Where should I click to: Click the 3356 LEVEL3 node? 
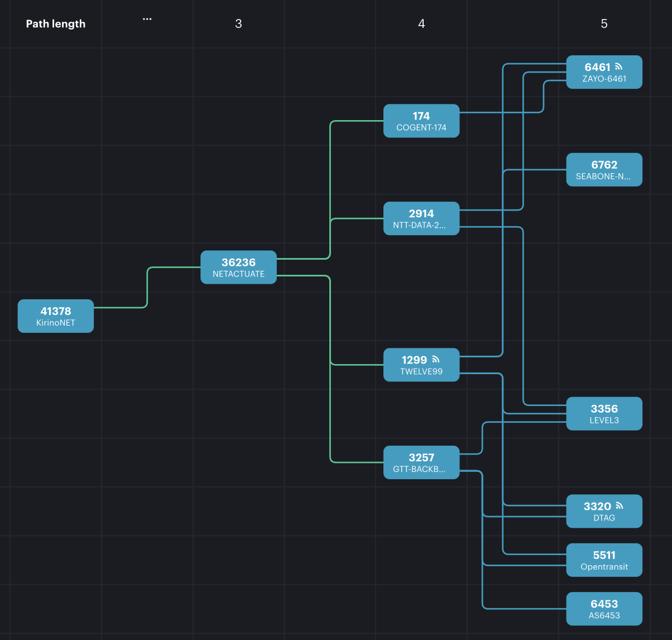pos(604,414)
